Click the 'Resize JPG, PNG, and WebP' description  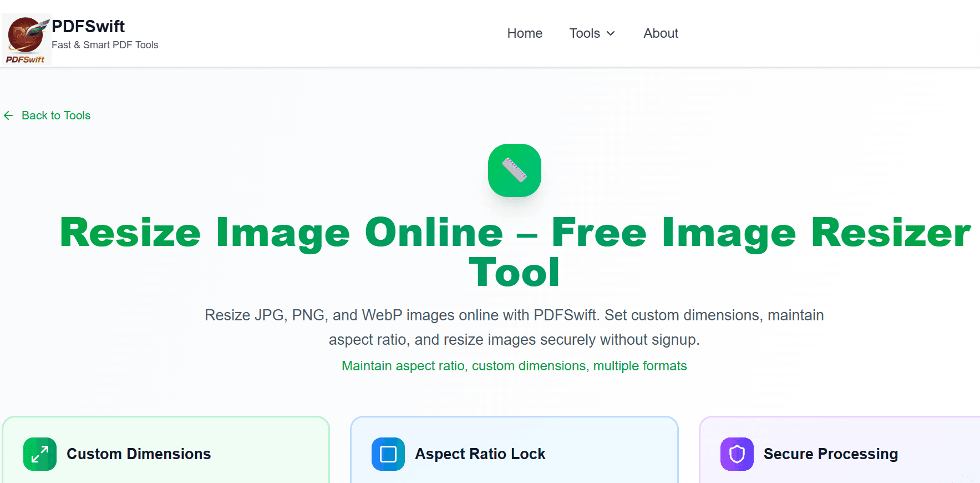[x=514, y=327]
